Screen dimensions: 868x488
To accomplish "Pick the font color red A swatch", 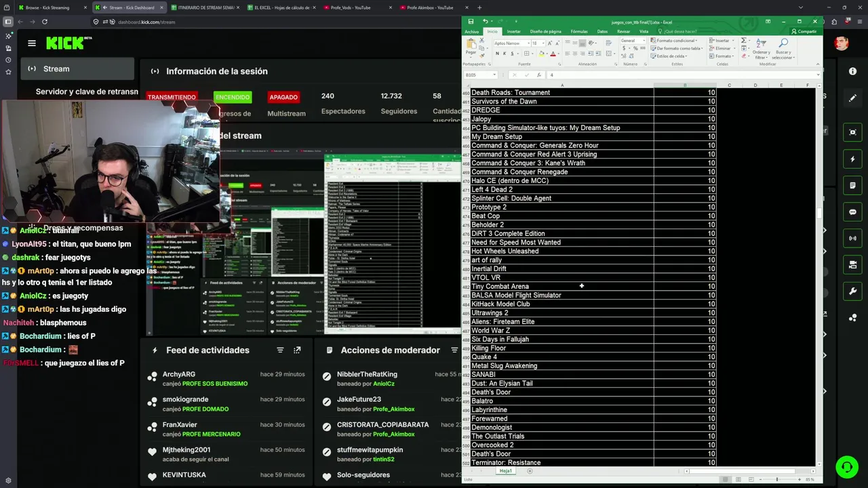I will [553, 54].
